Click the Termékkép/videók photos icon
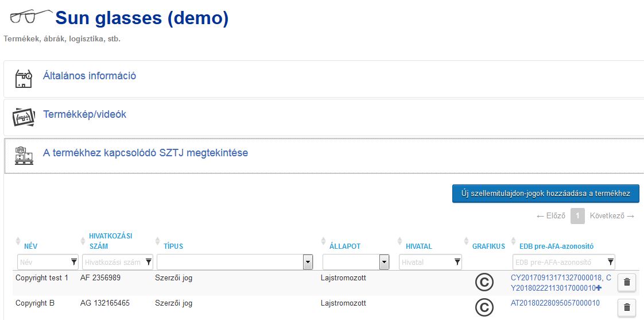The image size is (644, 320). 24,117
